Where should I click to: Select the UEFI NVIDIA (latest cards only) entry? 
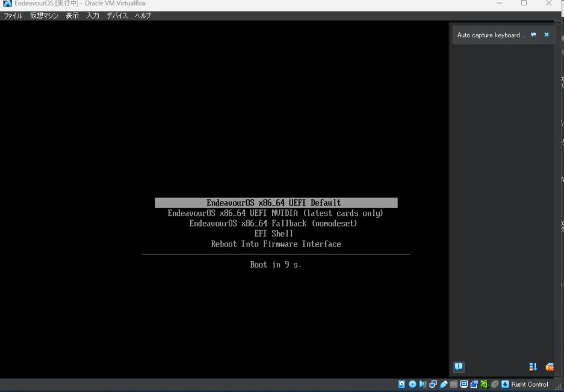click(x=276, y=213)
